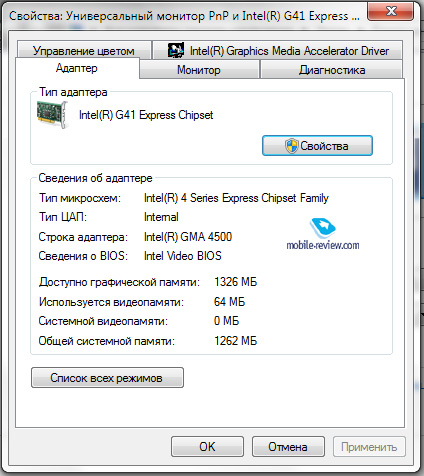Click the blue arrow mobile-review logo
This screenshot has height=476, width=424.
[x=322, y=228]
